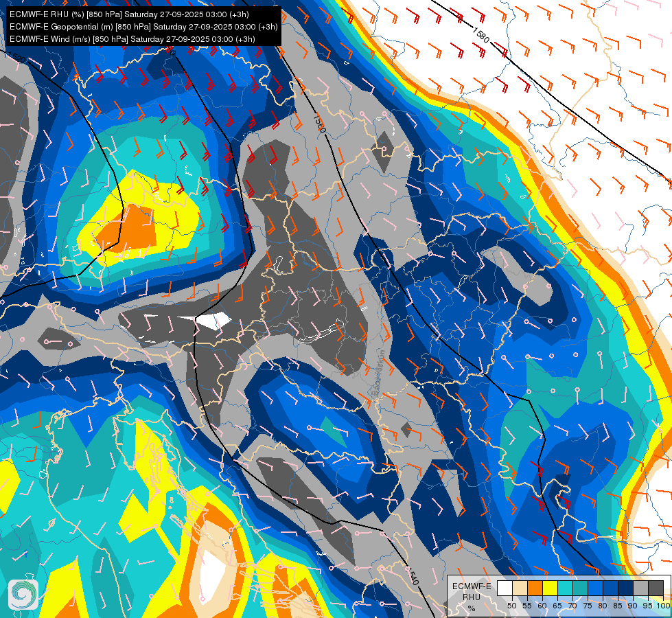Click the legend value 90
Viewport: 672px width, 618px height.
click(633, 606)
